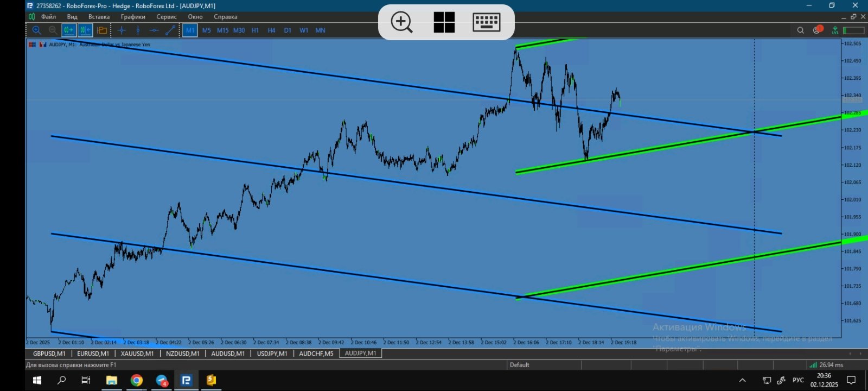Click the green LVL indicator icon
Screen dimensions: 868x391
tap(835, 30)
